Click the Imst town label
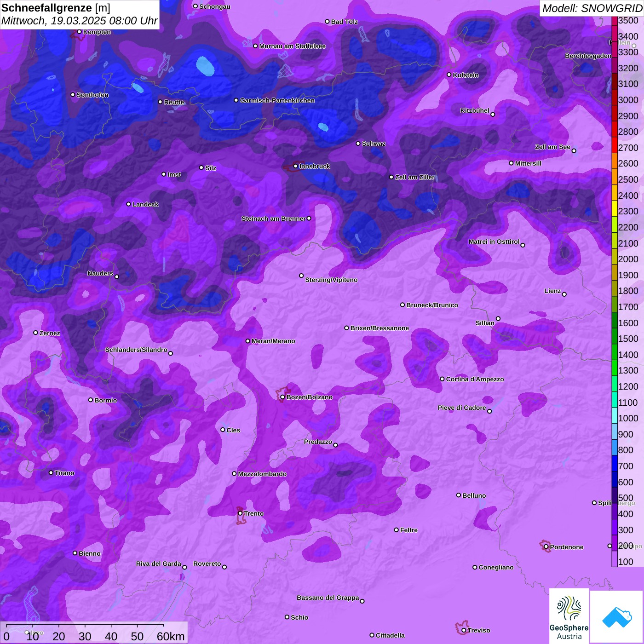 pyautogui.click(x=174, y=174)
